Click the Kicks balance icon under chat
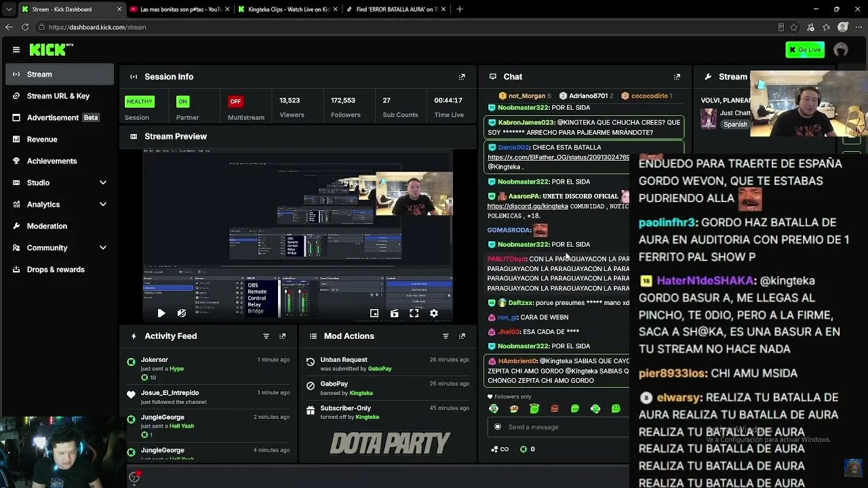The image size is (868, 488). click(523, 449)
